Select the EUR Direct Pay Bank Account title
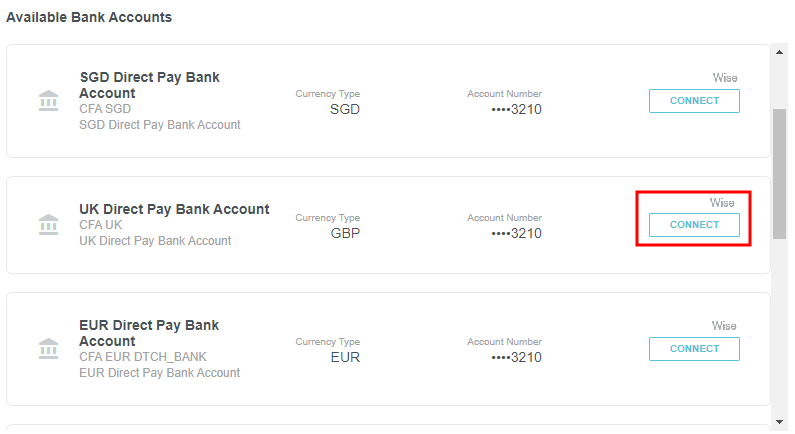 (149, 333)
